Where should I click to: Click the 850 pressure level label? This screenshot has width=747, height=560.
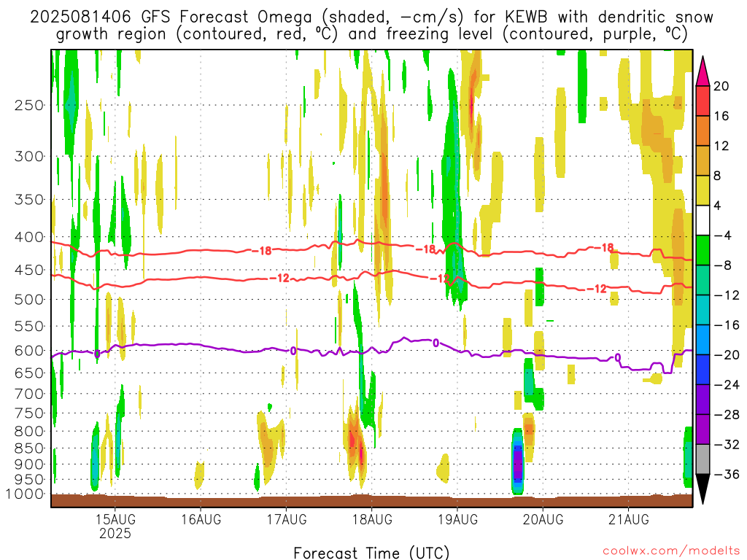pos(29,448)
